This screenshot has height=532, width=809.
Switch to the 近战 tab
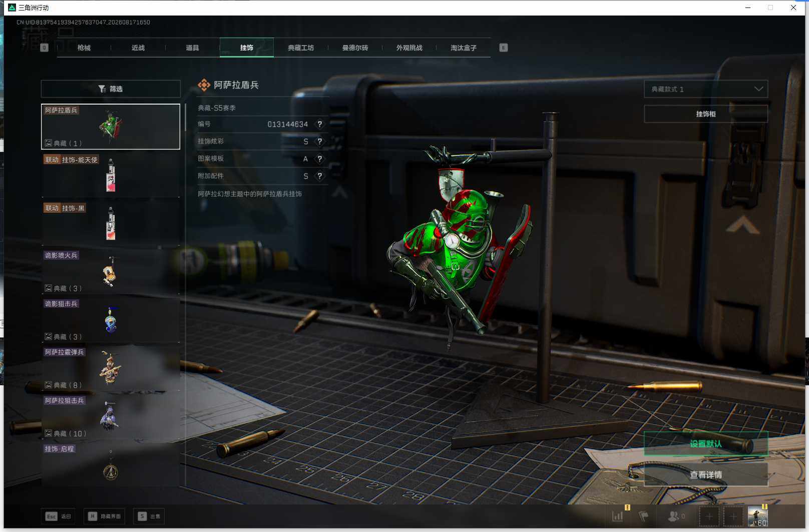(x=138, y=48)
